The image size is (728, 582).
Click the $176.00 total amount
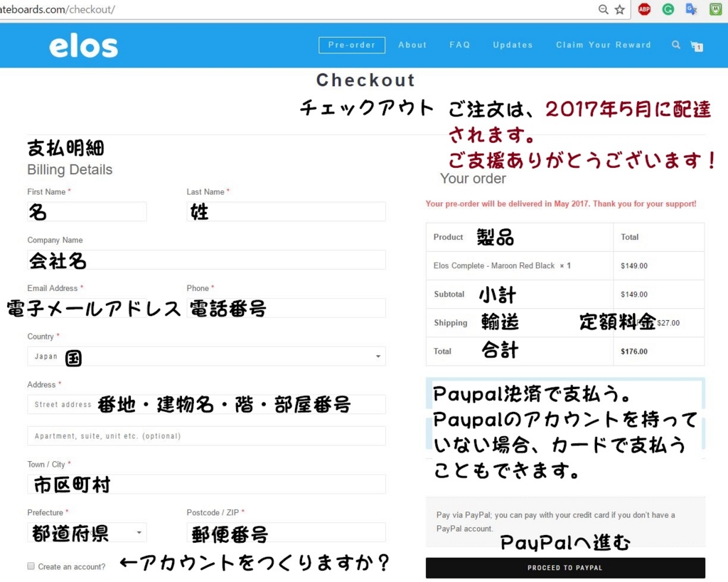(x=633, y=351)
